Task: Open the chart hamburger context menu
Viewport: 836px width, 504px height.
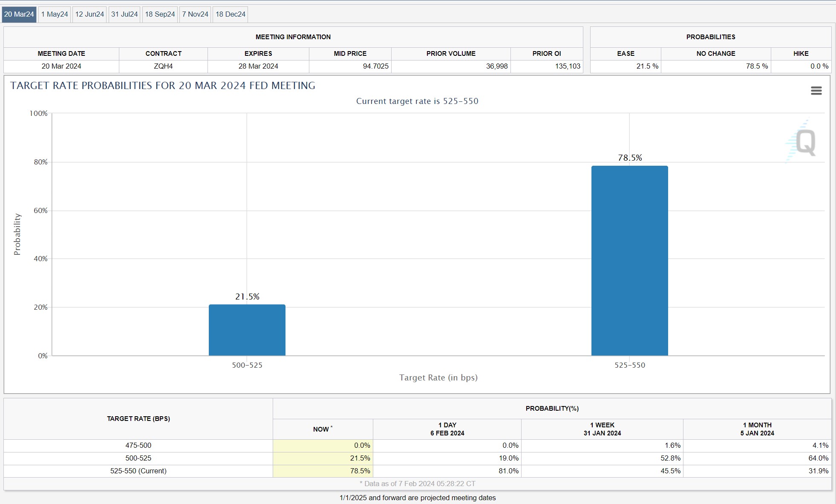Action: (x=816, y=91)
